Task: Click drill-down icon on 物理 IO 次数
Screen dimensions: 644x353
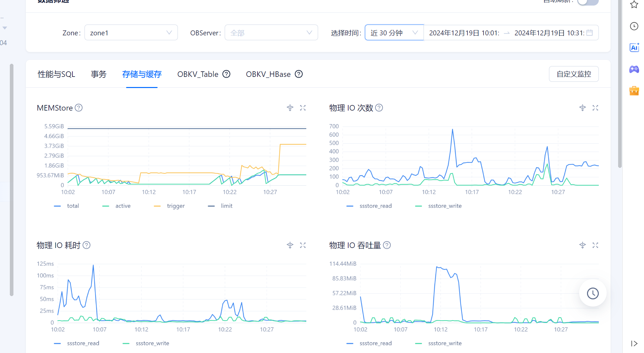Action: coord(582,108)
